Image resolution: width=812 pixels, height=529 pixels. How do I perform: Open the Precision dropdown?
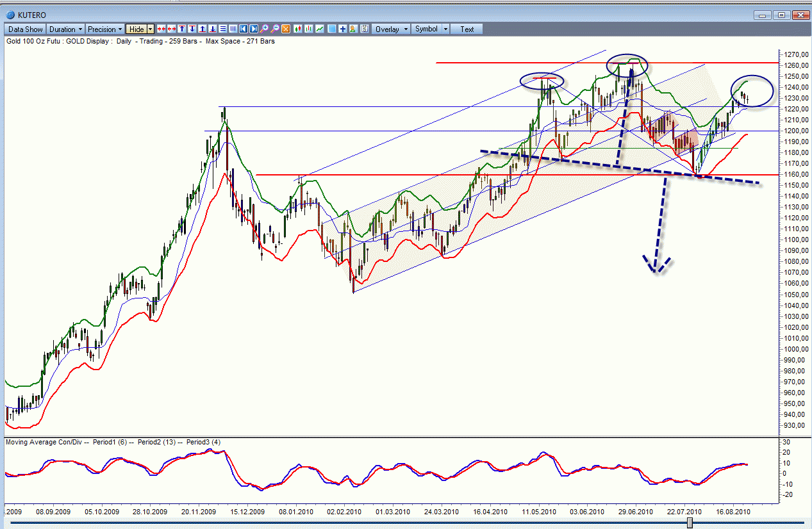click(105, 29)
